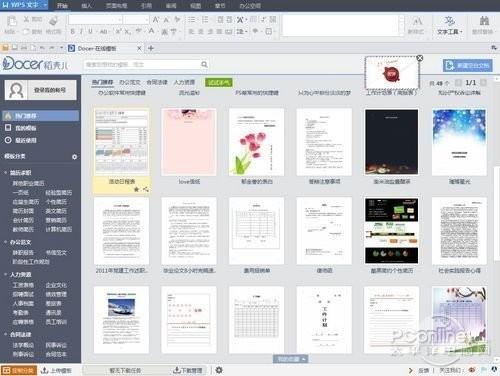The height and width of the screenshot is (376, 500).
Task: Click the Paste icon in ribbon
Action: (11, 21)
